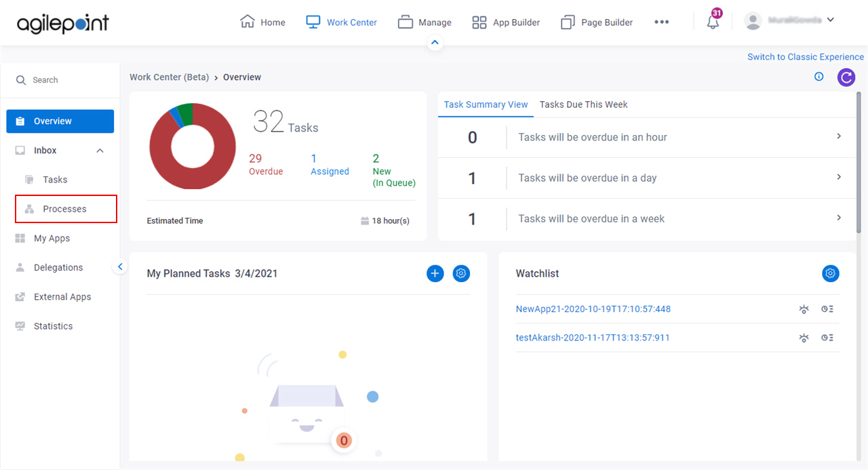
Task: Open My Planned Tasks settings gear
Action: [x=461, y=273]
